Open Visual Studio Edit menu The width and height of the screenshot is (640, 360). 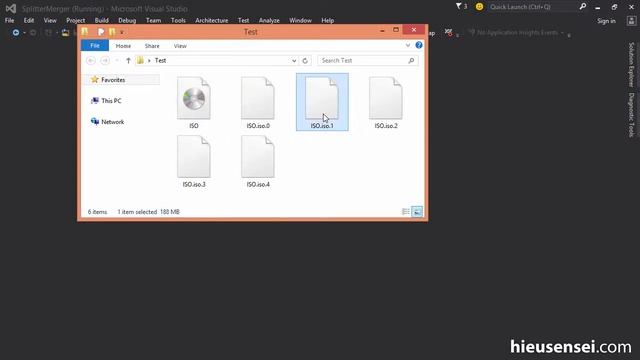tap(29, 20)
